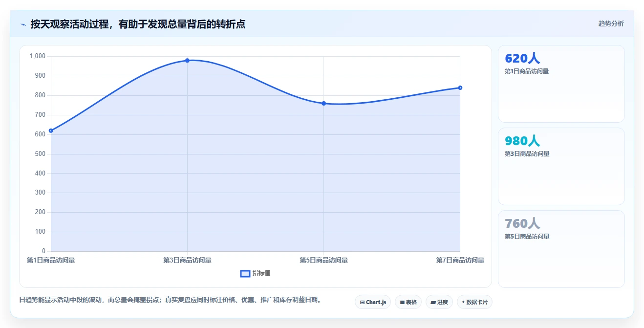Click the x-axis label 第7日商品访问量
The width and height of the screenshot is (644, 328).
coord(460,261)
